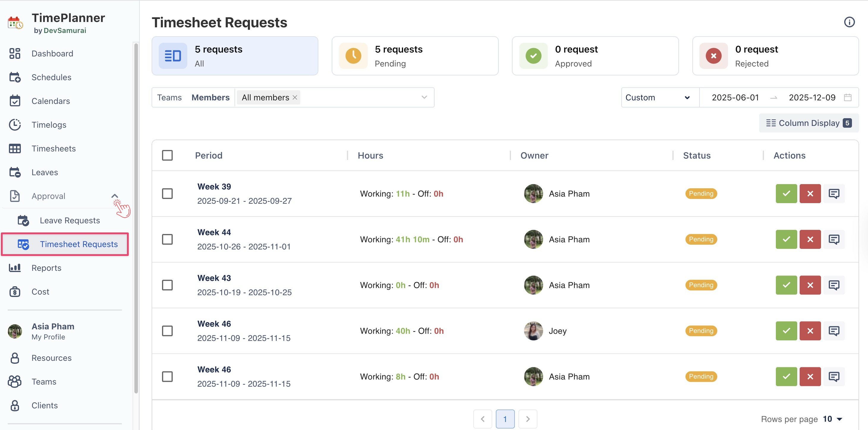Reject Week 44 request with red X
The width and height of the screenshot is (868, 430).
(810, 239)
